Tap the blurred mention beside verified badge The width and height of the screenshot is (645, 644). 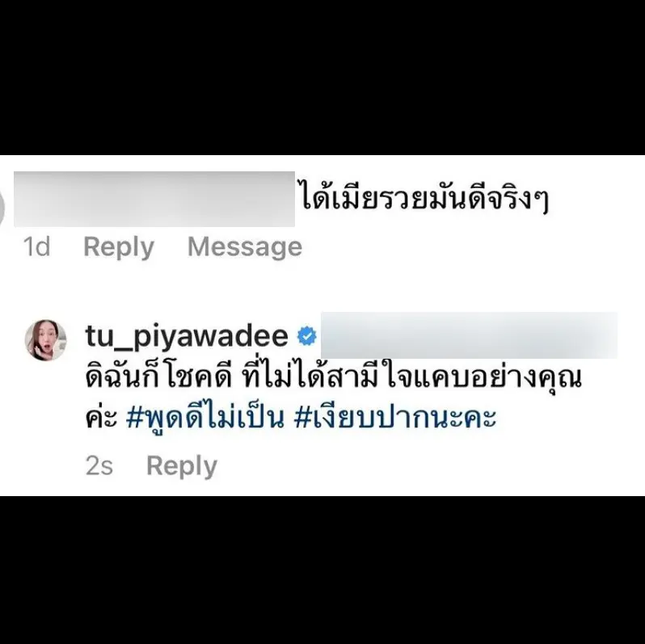click(469, 335)
